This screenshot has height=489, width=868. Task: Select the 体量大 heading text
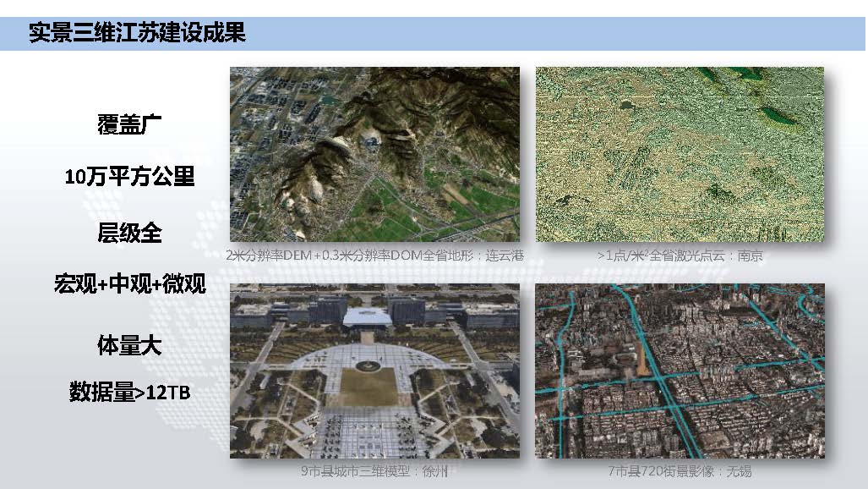[x=129, y=345]
